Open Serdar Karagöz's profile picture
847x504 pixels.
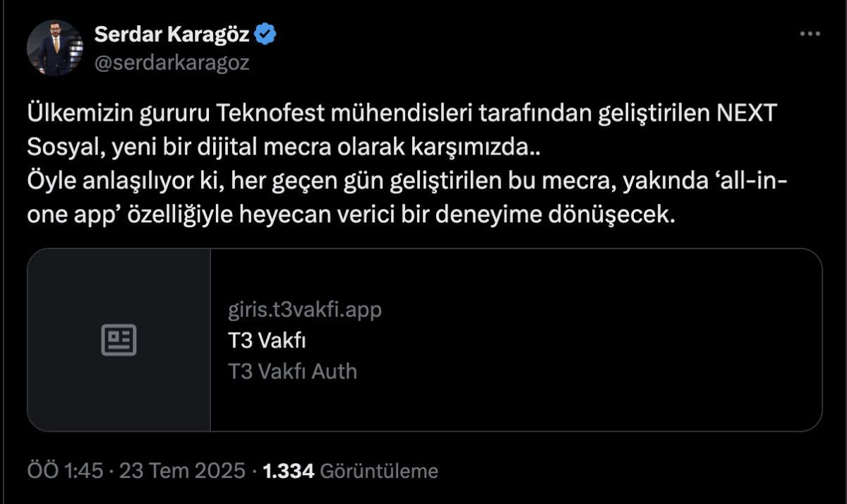(x=55, y=48)
